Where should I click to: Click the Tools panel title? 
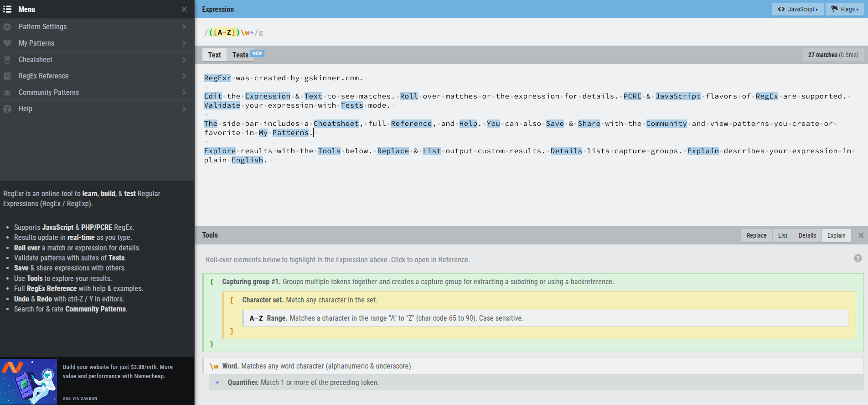coord(210,235)
